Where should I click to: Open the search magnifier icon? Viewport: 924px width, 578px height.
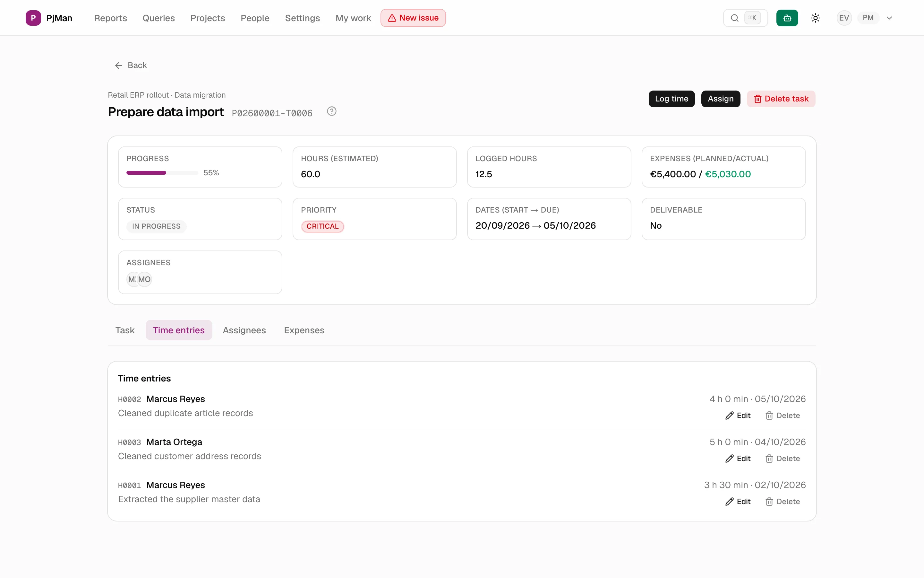point(734,18)
